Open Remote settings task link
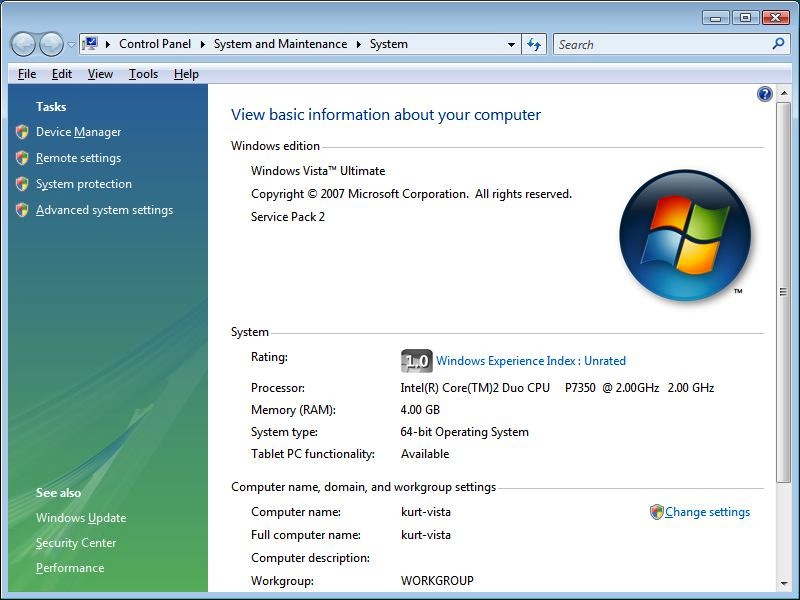 pyautogui.click(x=79, y=158)
